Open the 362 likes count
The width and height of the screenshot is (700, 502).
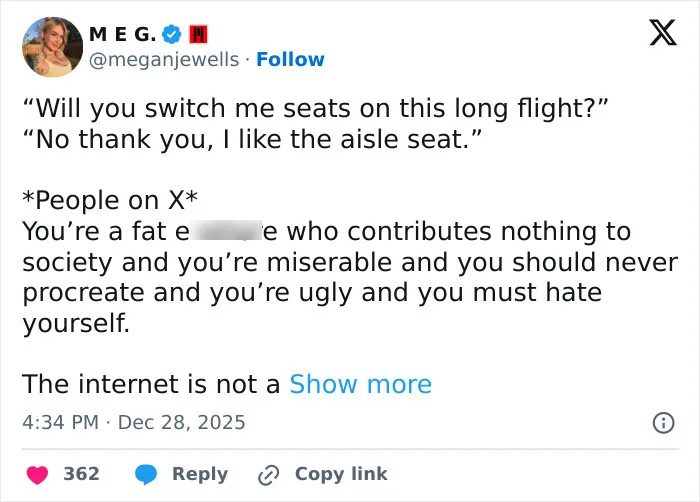pos(81,474)
